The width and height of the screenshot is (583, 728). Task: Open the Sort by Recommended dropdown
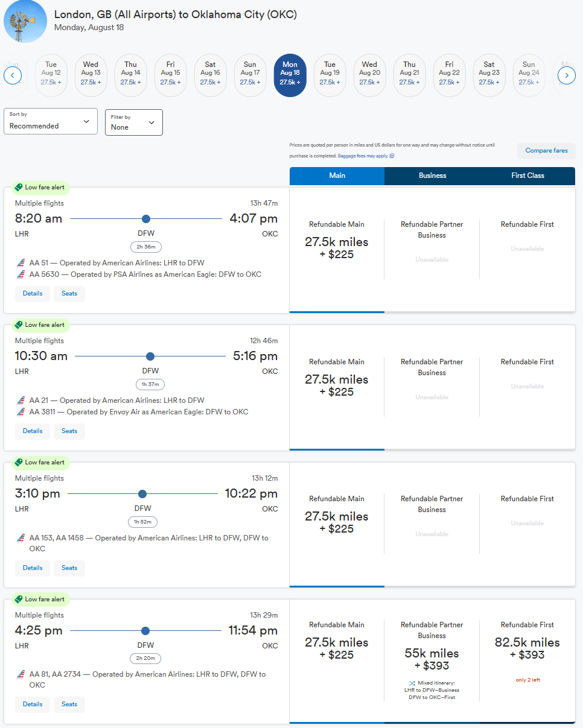[x=51, y=121]
